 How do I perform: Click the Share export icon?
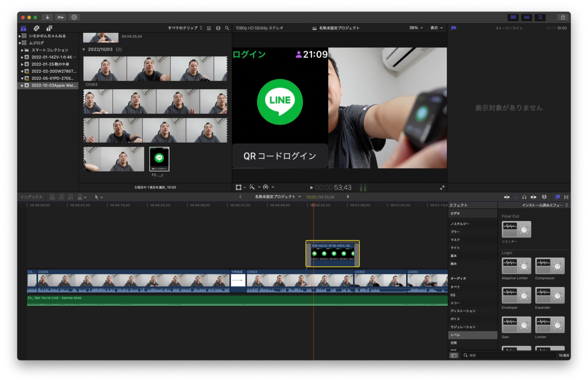point(563,17)
